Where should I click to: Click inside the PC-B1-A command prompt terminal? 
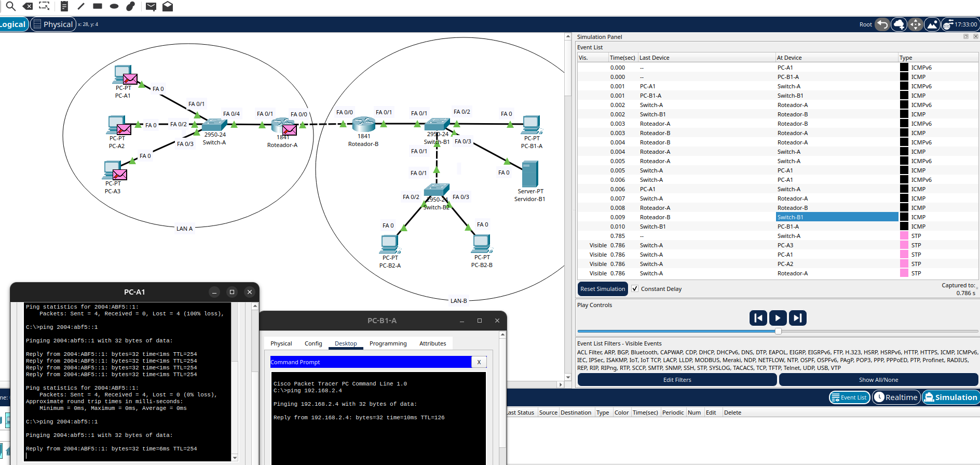click(378, 418)
